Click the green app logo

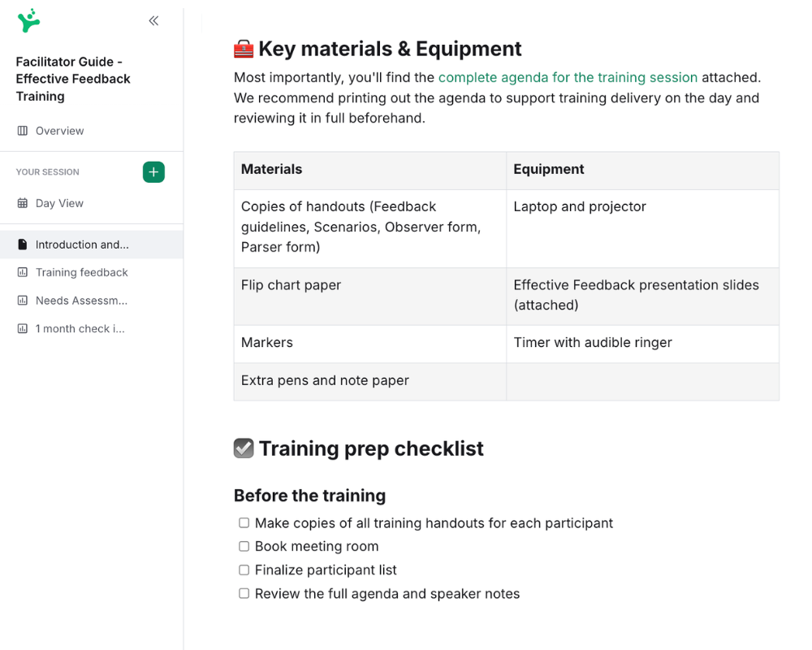tap(28, 20)
